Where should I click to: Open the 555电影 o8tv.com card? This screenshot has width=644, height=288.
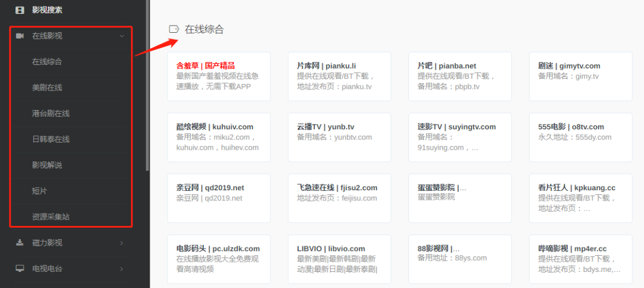[x=581, y=137]
